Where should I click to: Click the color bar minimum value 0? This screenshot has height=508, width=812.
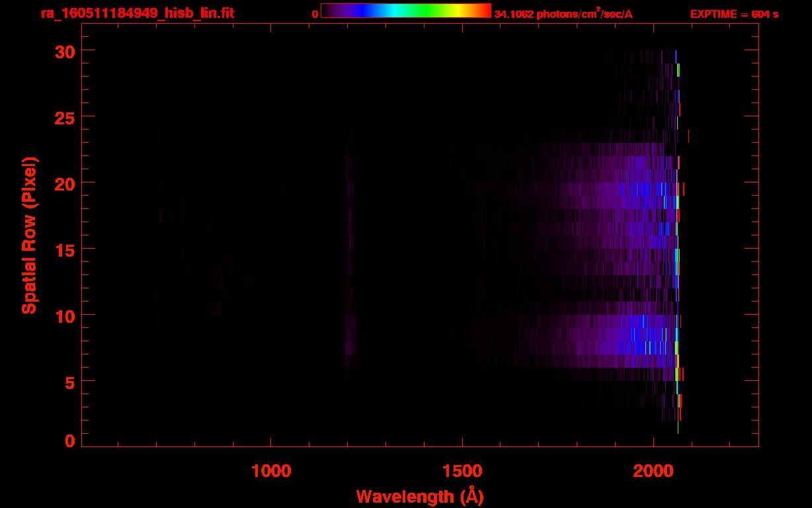coord(315,14)
